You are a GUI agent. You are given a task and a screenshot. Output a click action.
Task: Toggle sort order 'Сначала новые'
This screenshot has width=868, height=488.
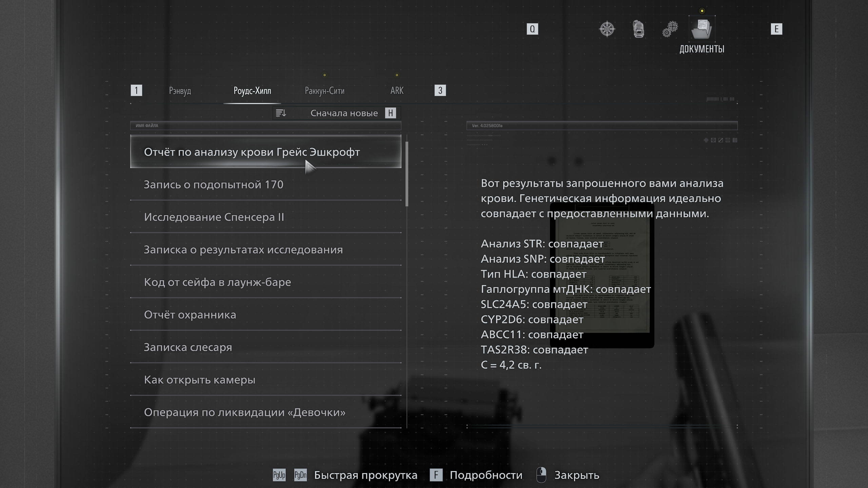(x=344, y=113)
